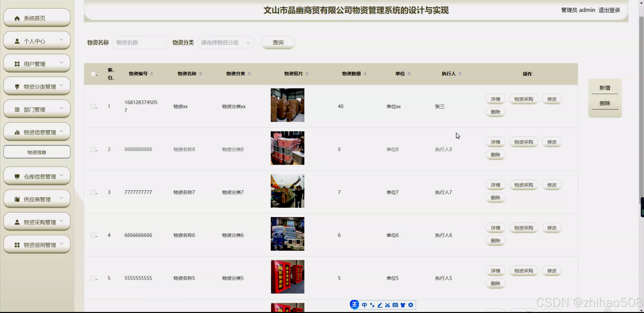Click the person icon next to 个人中心
The image size is (644, 313).
pyautogui.click(x=17, y=41)
